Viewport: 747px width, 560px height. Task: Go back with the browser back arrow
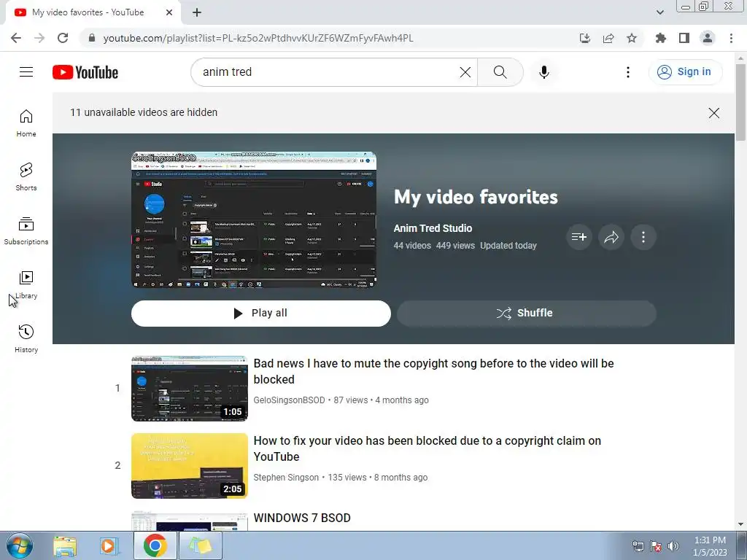point(16,38)
